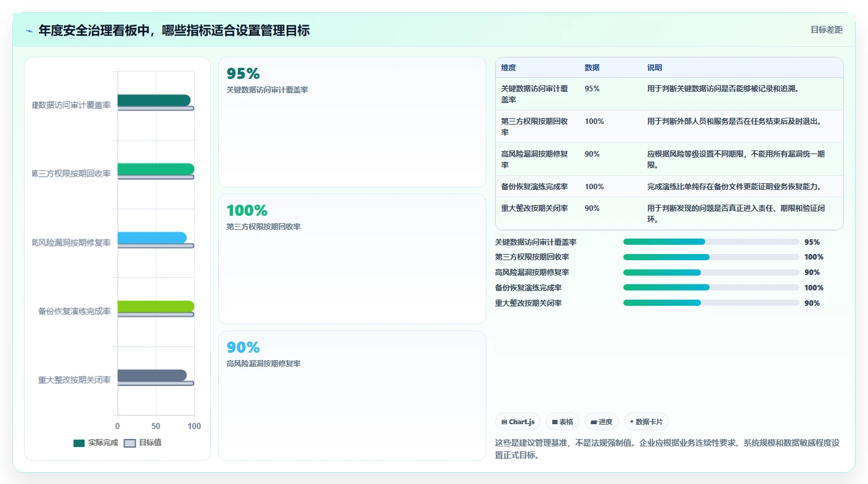Screen dimensions: 868x484
Task: Click the card caption 高风险漏洞按期修复率 under 90%
Action: [263, 364]
